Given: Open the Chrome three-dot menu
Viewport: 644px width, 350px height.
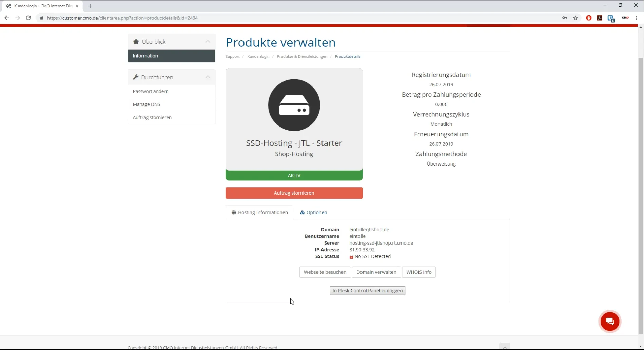Looking at the screenshot, I should coord(637,18).
